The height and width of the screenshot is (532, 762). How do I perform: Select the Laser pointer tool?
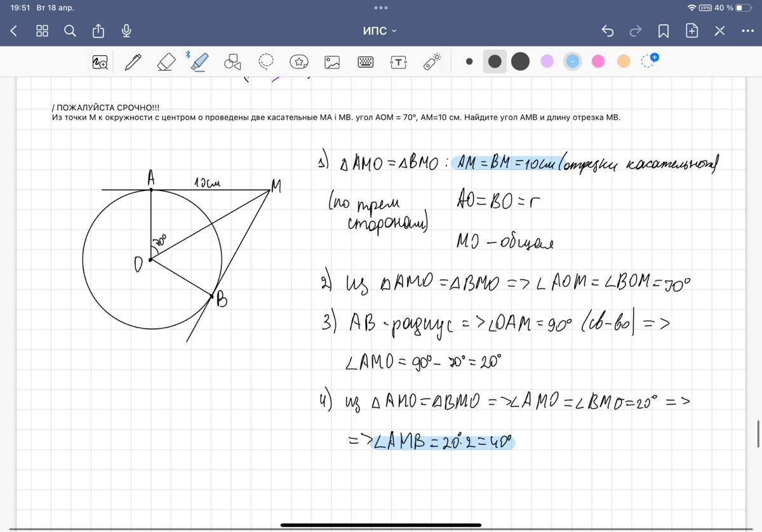tap(432, 62)
